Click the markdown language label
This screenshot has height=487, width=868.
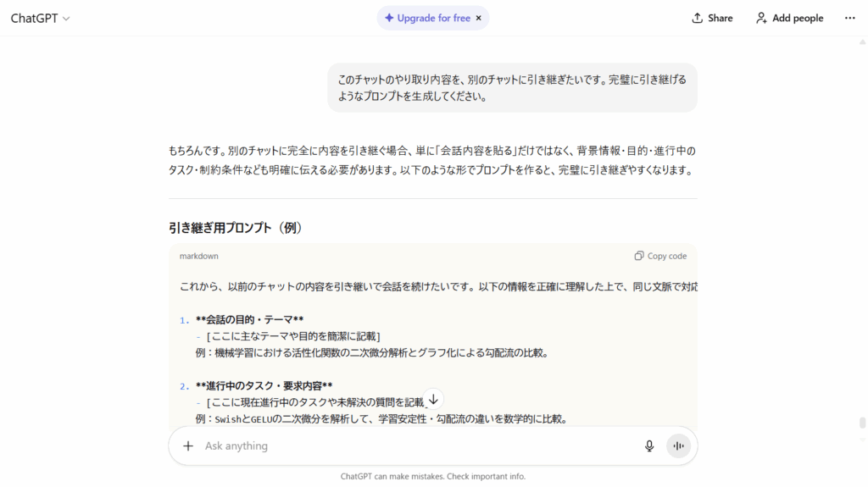click(x=198, y=256)
